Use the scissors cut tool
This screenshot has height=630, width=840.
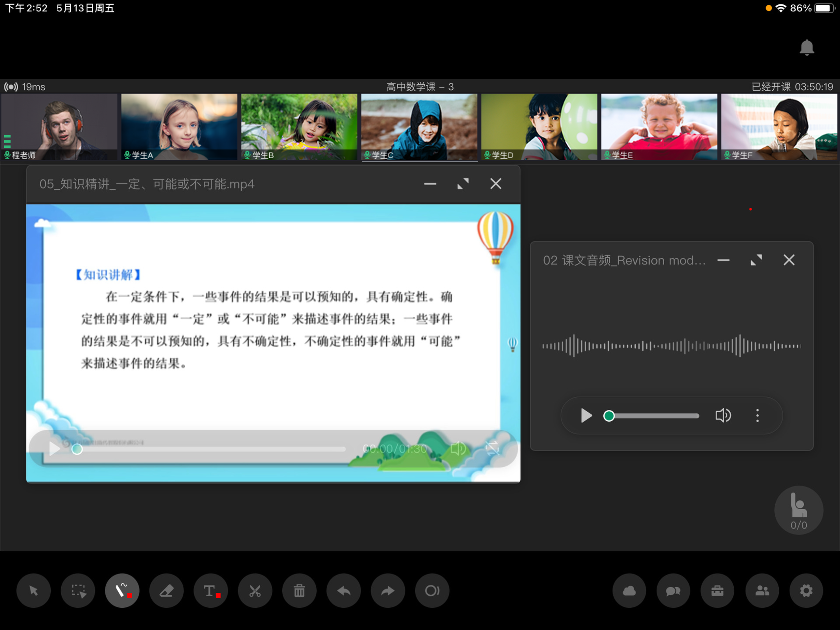255,591
